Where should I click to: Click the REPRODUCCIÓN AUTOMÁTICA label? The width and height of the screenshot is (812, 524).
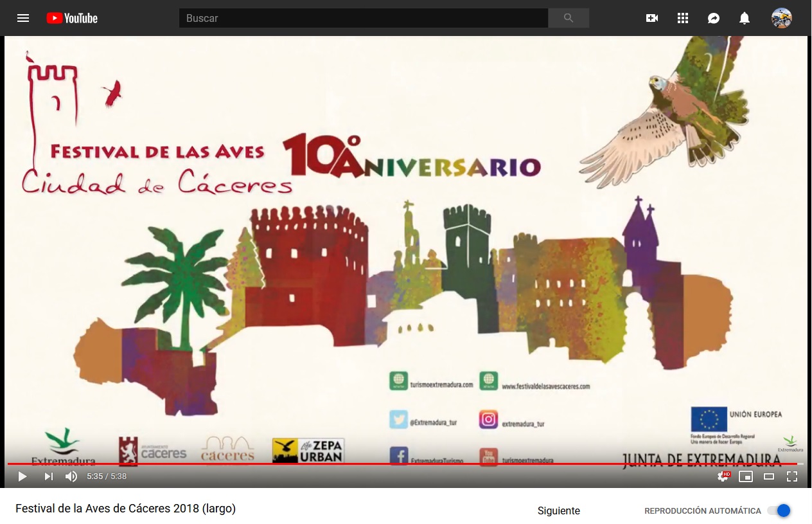point(703,511)
